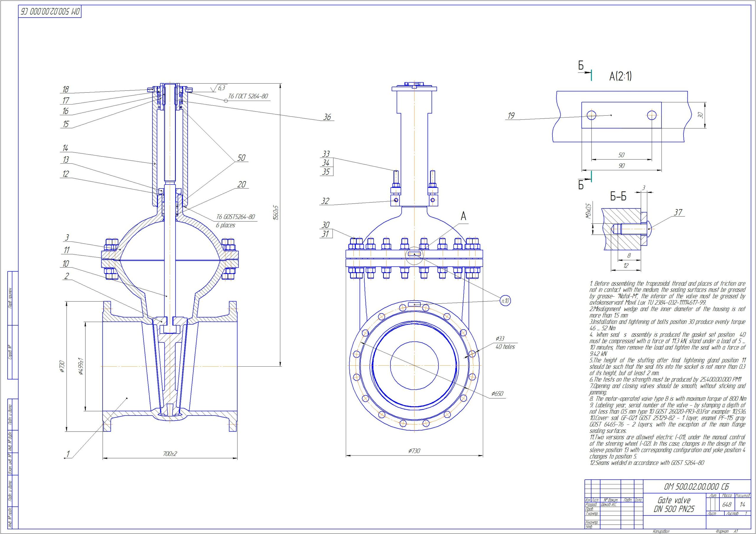Click the 'T6 GOST5264-80' weld callout
Image resolution: width=756 pixels, height=534 pixels.
(x=235, y=217)
